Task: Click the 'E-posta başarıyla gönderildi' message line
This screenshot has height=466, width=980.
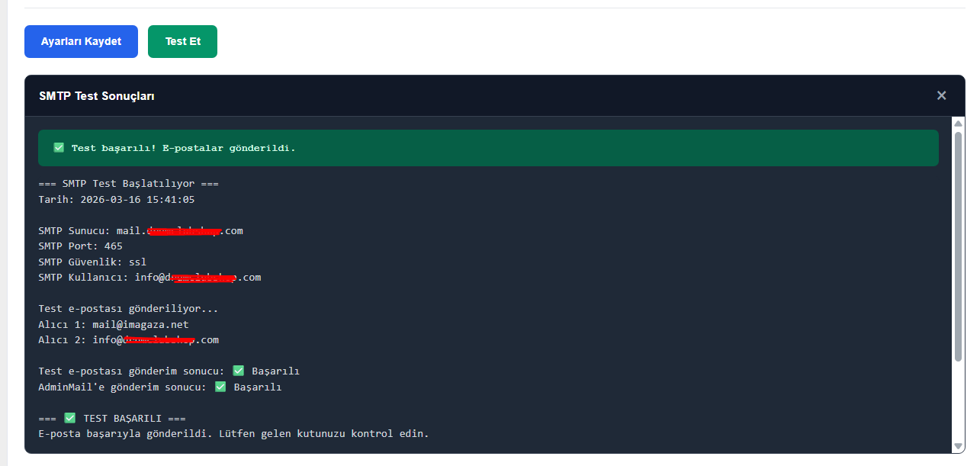Action: pos(233,434)
